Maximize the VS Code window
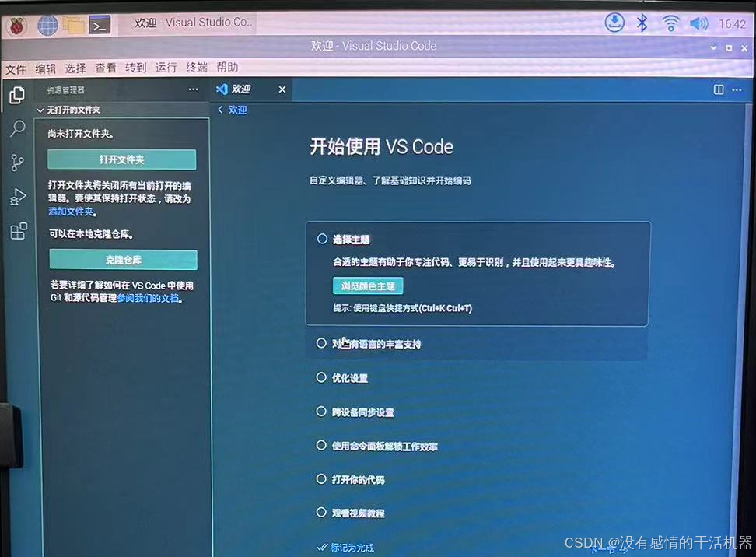 point(729,47)
